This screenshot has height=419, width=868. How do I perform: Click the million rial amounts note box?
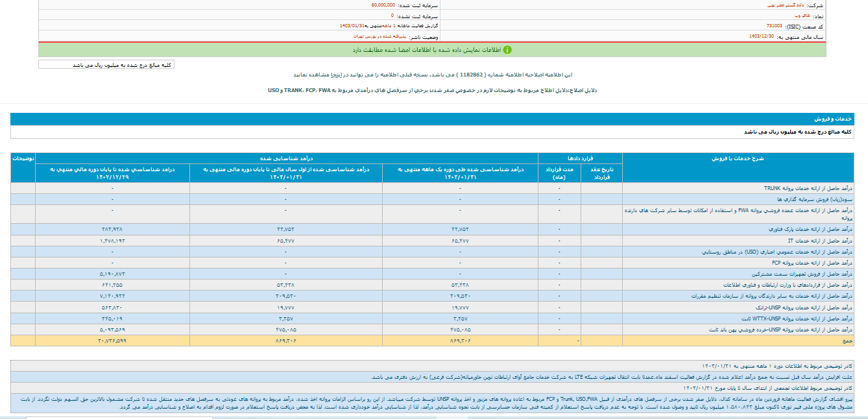click(106, 65)
